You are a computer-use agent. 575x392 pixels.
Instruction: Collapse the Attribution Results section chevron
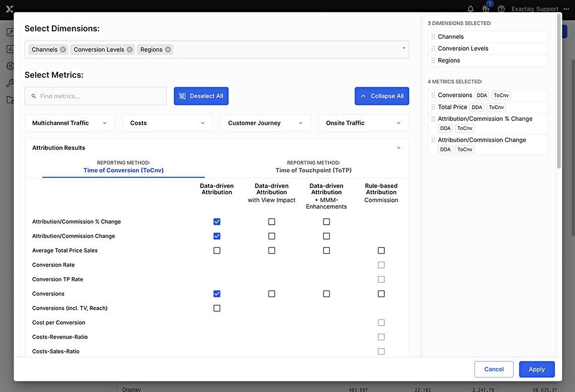point(398,147)
